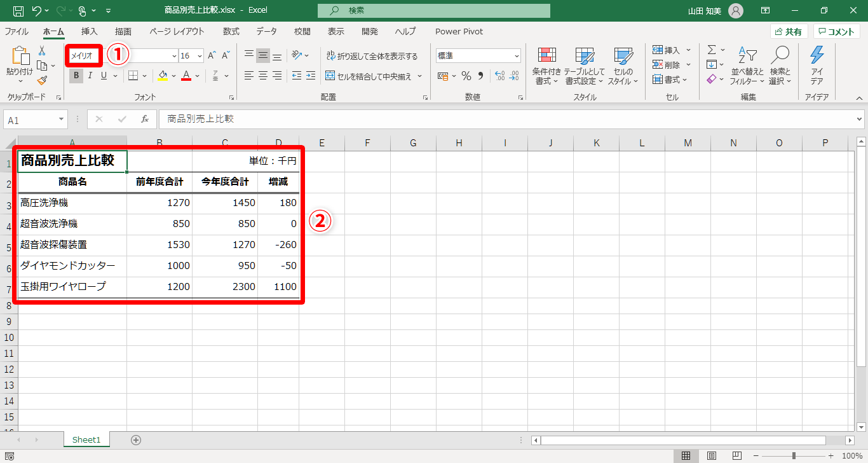Apply comma style number format
868x463 pixels.
(x=480, y=76)
